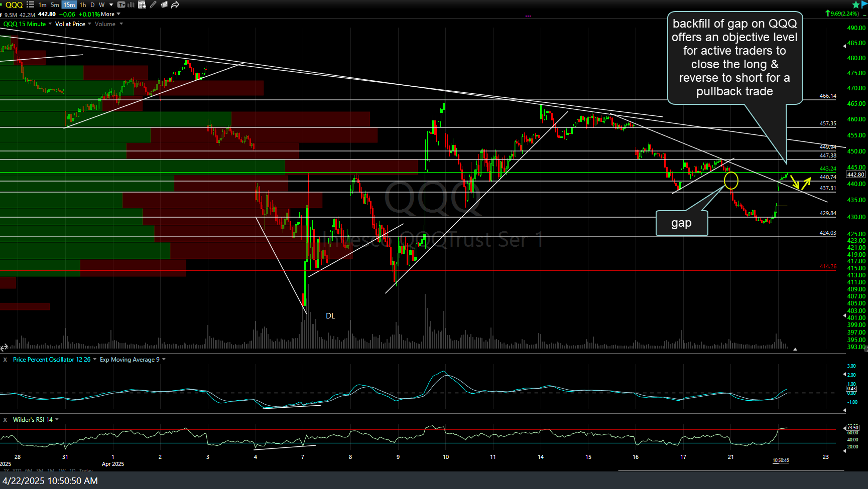Select the 1h timeframe
The image size is (868, 489).
click(82, 5)
